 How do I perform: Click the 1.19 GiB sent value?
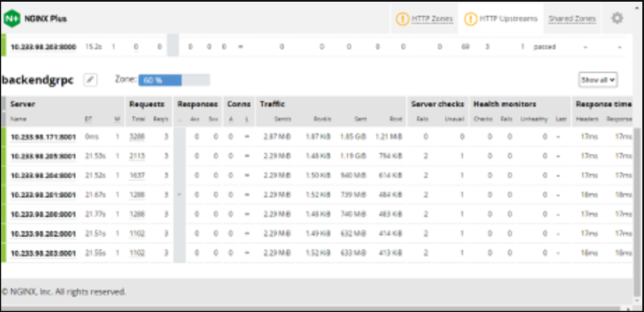pos(353,156)
